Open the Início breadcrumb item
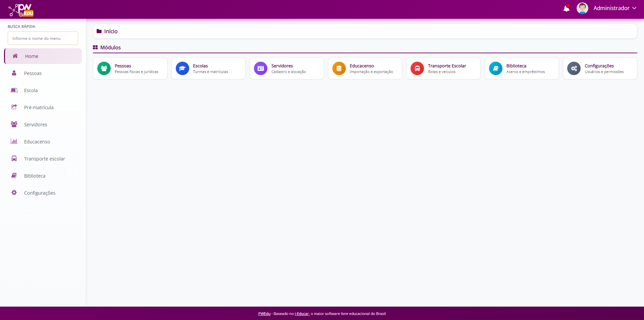Image resolution: width=644 pixels, height=320 pixels. coord(110,31)
